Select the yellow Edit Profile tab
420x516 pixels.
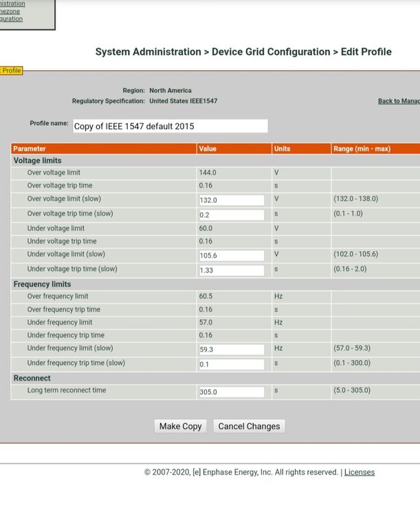coord(10,71)
